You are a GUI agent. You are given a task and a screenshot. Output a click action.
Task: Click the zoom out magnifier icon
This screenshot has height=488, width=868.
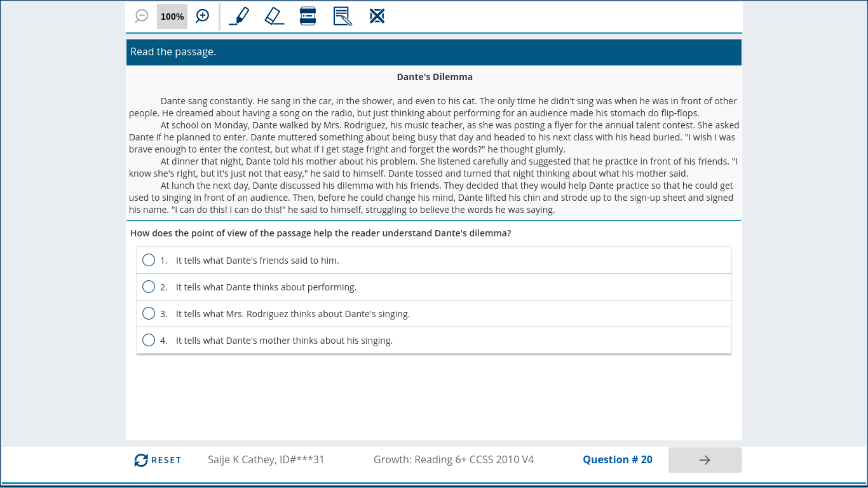pos(142,16)
